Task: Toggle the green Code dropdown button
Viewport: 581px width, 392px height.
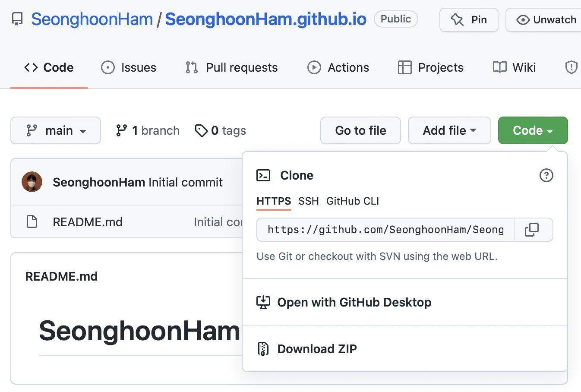Action: click(x=533, y=130)
